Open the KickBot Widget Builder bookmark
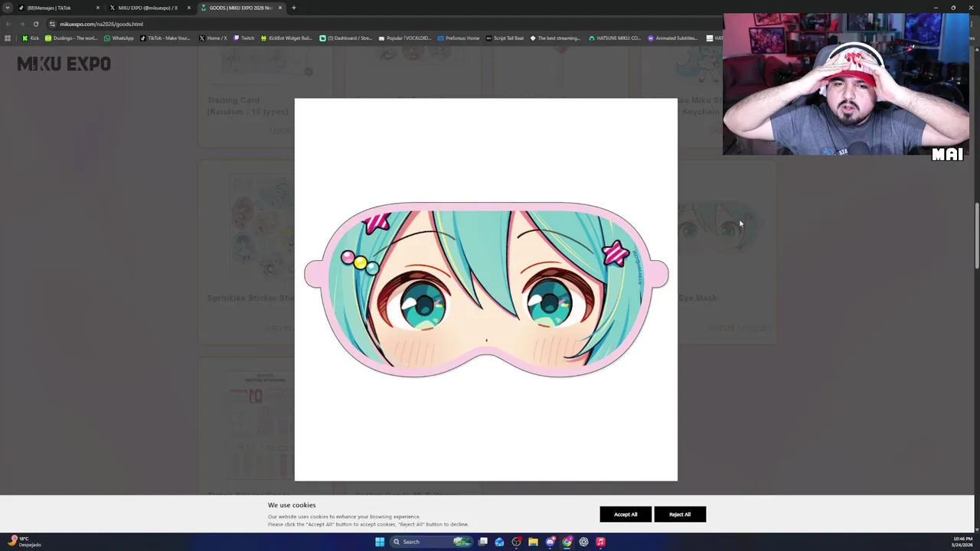 pos(287,38)
